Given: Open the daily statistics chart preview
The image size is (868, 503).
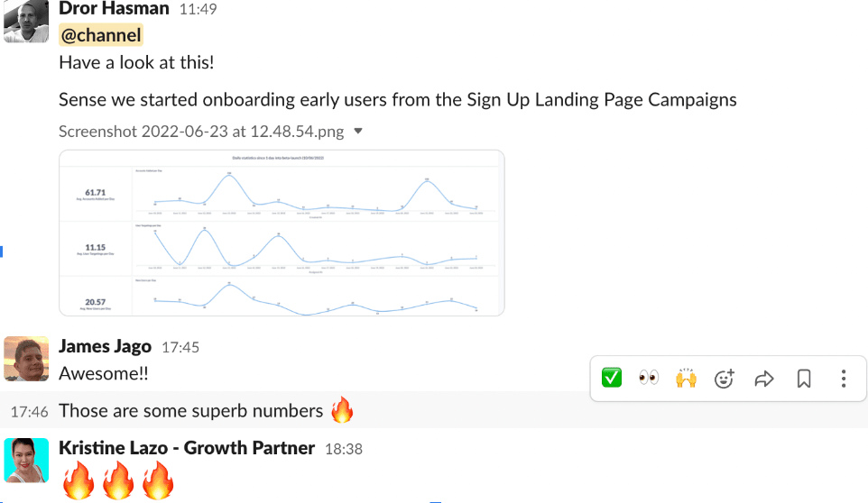Looking at the screenshot, I should (282, 233).
